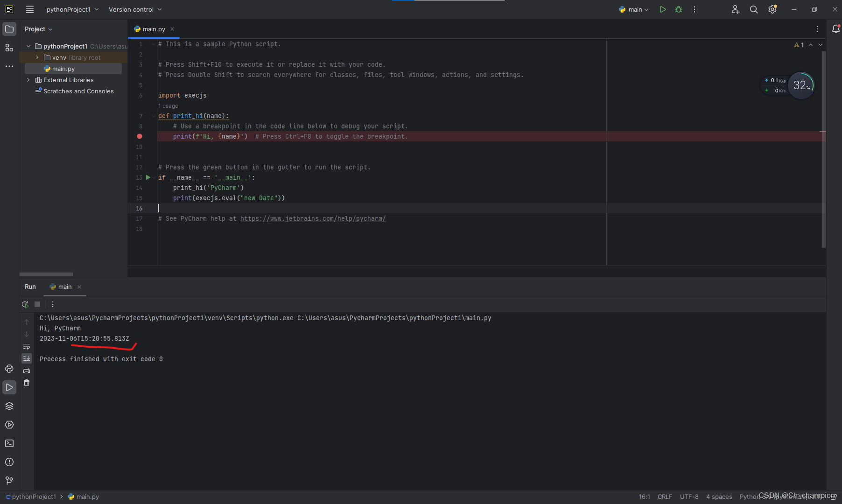The width and height of the screenshot is (842, 504).
Task: Open main run configuration dropdown
Action: [x=633, y=9]
